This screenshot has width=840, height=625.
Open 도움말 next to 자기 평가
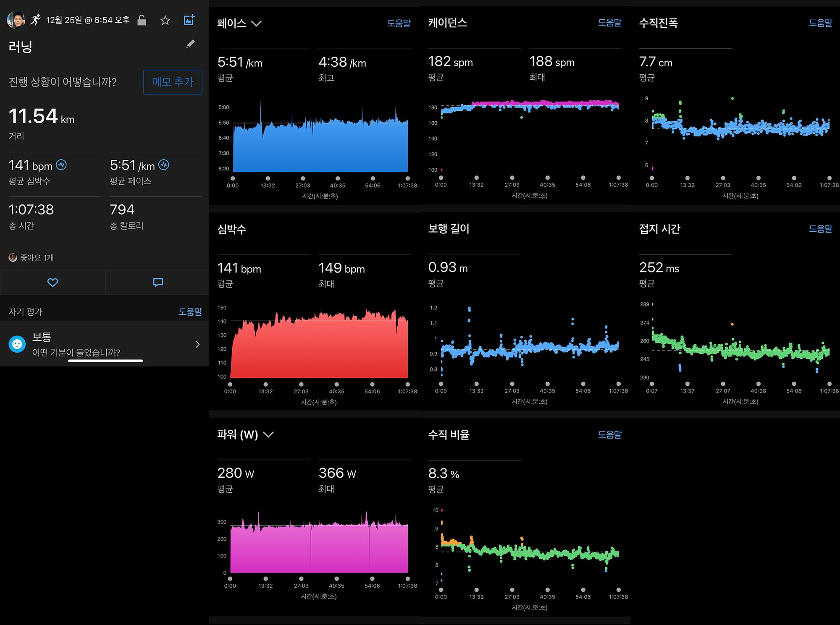[190, 311]
